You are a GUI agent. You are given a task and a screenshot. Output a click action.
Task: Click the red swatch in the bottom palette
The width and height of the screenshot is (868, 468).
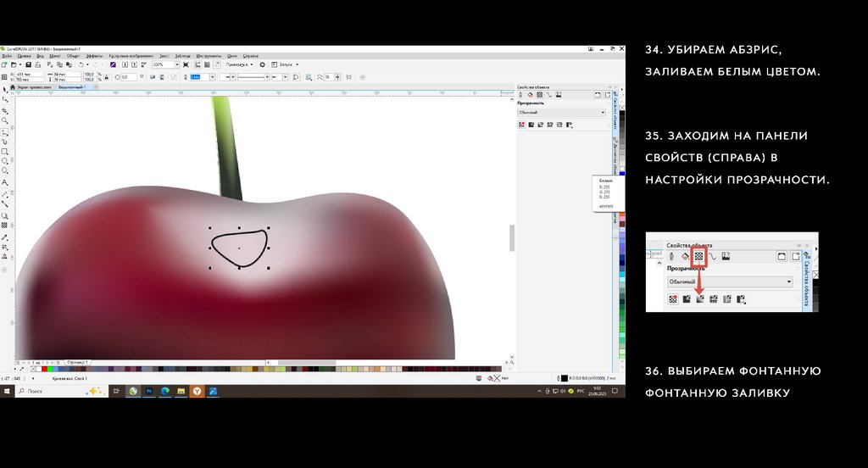(44, 369)
